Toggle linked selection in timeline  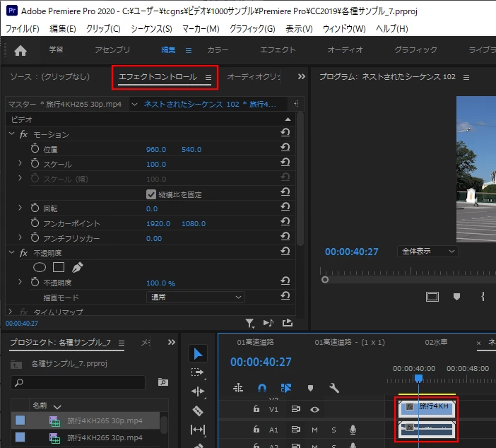pyautogui.click(x=286, y=388)
